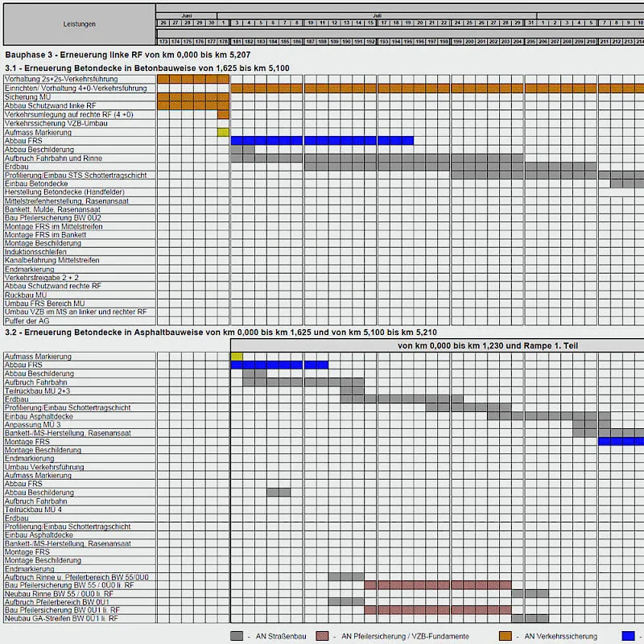
Task: Select Aufbruch Pfeilerbereich BW 0U1 row
Action: point(80,602)
